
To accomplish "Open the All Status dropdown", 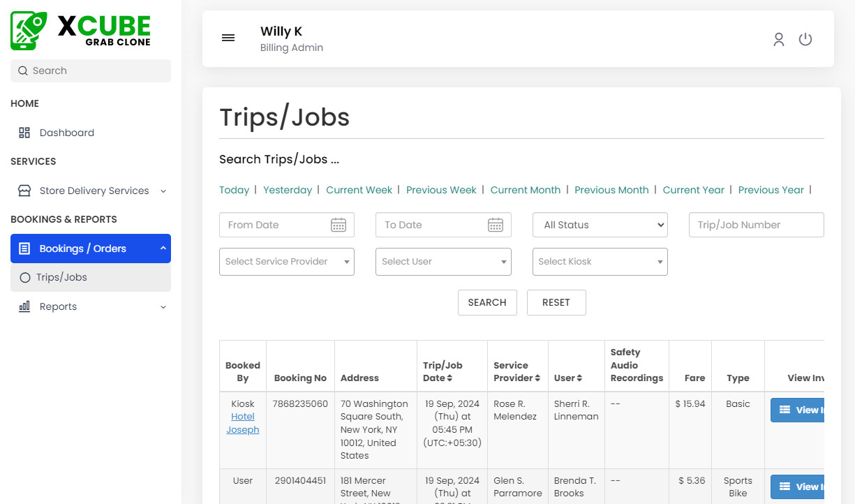I will click(600, 225).
